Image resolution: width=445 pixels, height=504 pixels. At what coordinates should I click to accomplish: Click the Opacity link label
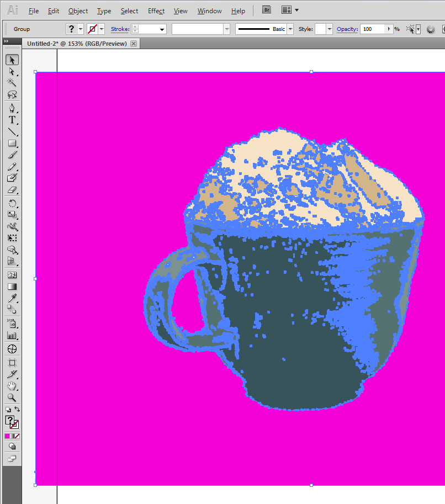tap(347, 29)
